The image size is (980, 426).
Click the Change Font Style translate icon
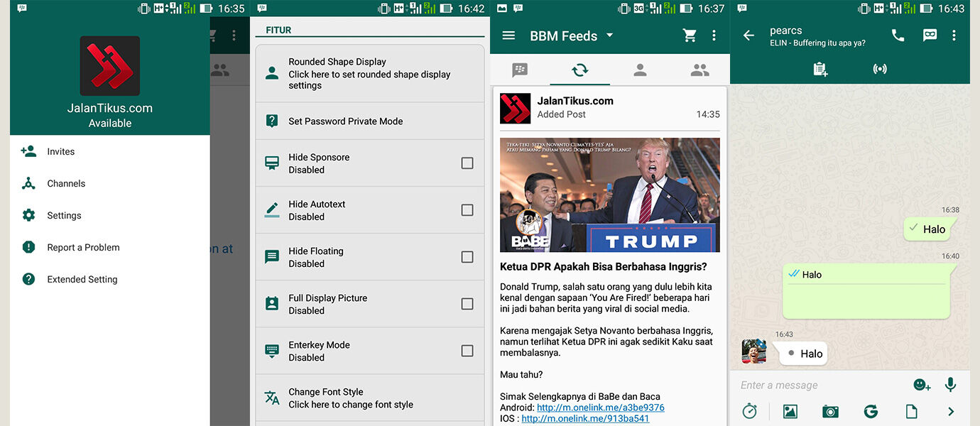272,398
